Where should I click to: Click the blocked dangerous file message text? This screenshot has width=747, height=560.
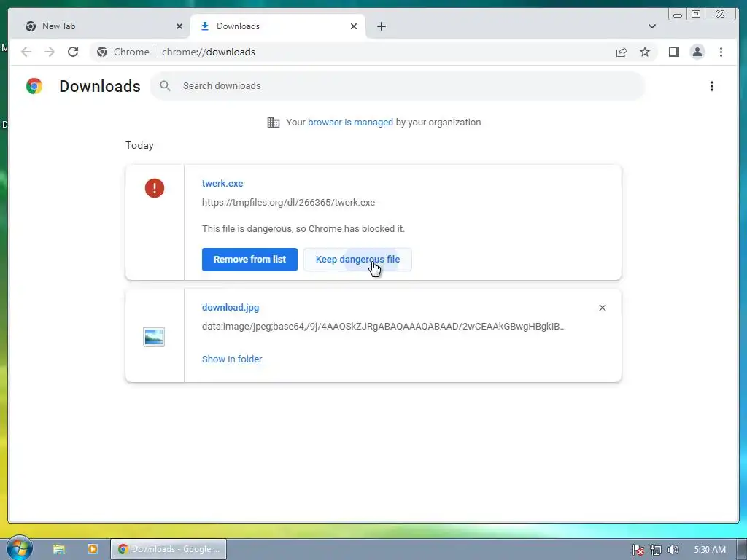303,228
